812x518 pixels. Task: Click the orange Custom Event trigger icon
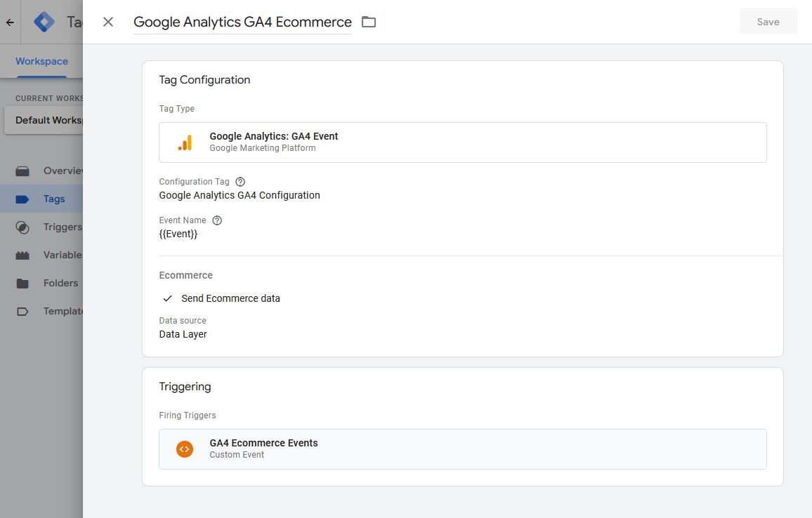(184, 449)
